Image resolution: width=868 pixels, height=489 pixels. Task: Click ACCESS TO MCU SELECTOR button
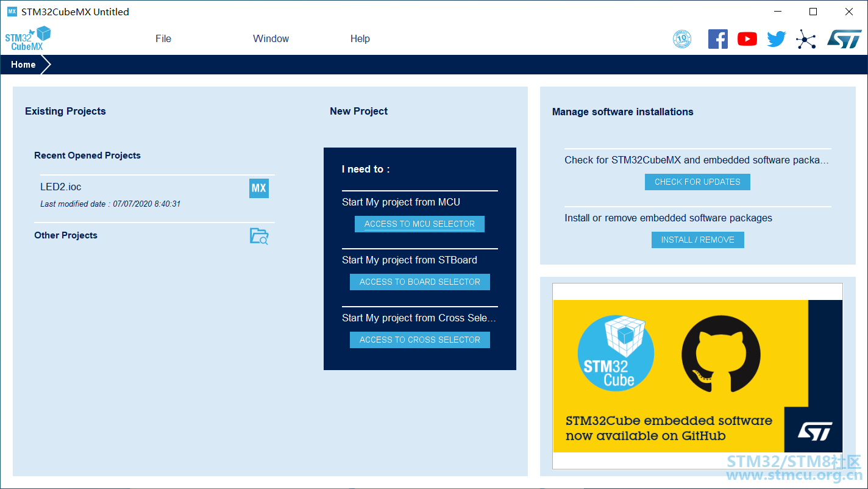tap(420, 224)
